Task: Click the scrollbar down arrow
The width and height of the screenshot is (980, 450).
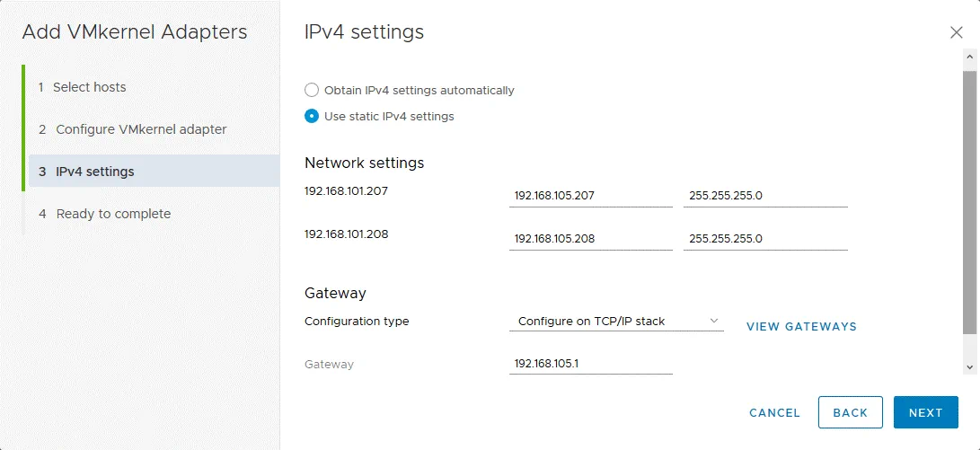Action: click(x=970, y=366)
